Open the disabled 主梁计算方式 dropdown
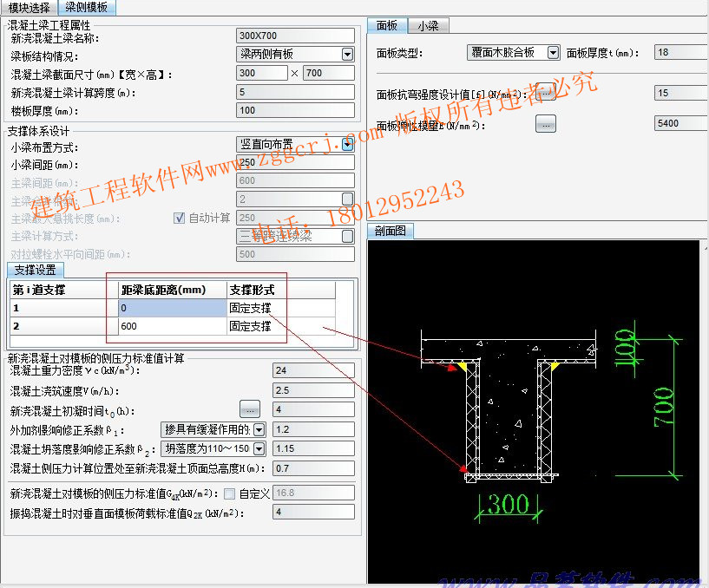The width and height of the screenshot is (709, 588). tap(347, 236)
